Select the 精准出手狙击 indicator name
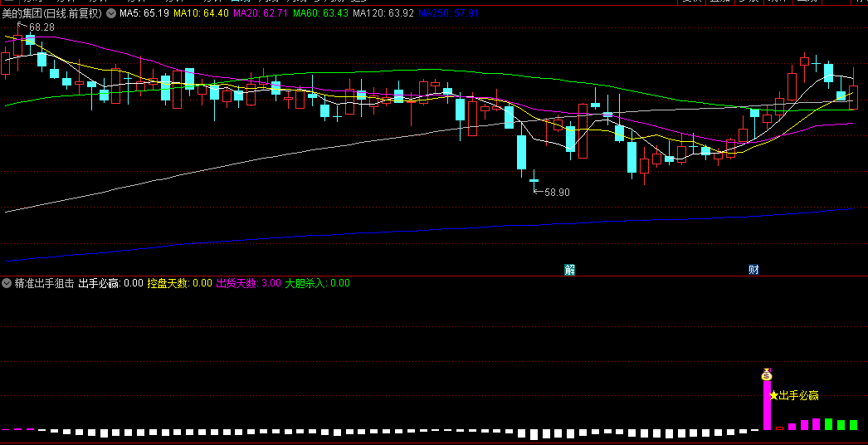 (x=44, y=283)
